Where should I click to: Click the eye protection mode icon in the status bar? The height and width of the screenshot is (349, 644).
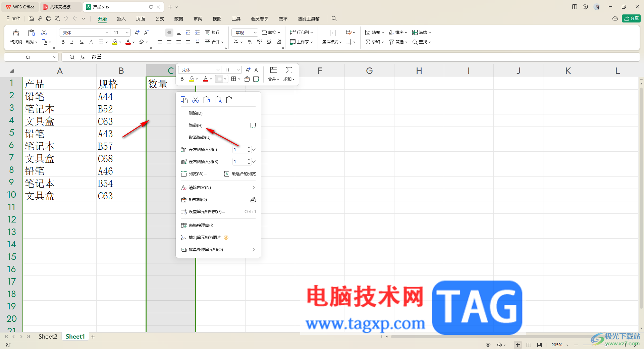coord(488,345)
